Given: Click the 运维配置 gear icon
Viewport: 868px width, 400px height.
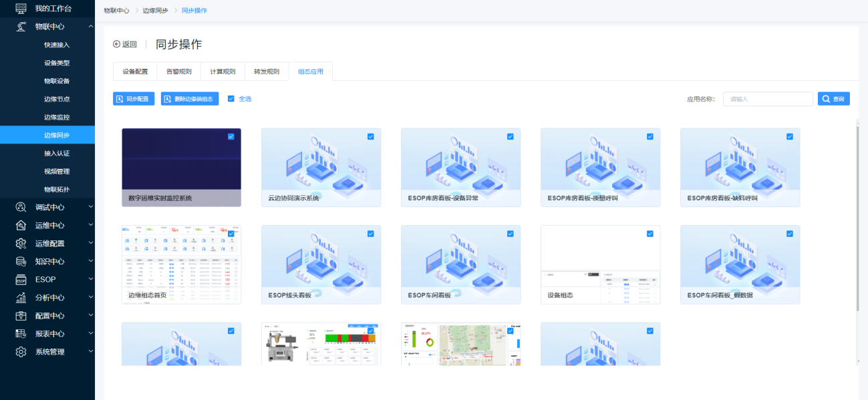Looking at the screenshot, I should pos(21,243).
